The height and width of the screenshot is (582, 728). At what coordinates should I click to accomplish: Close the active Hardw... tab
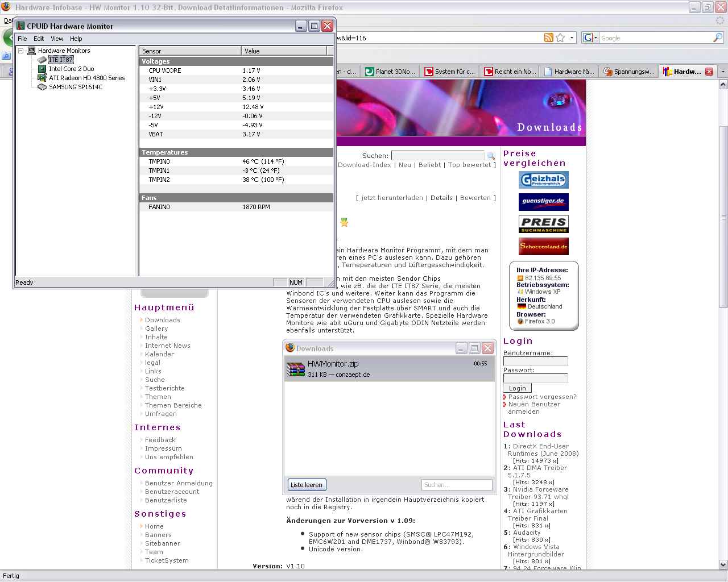709,72
